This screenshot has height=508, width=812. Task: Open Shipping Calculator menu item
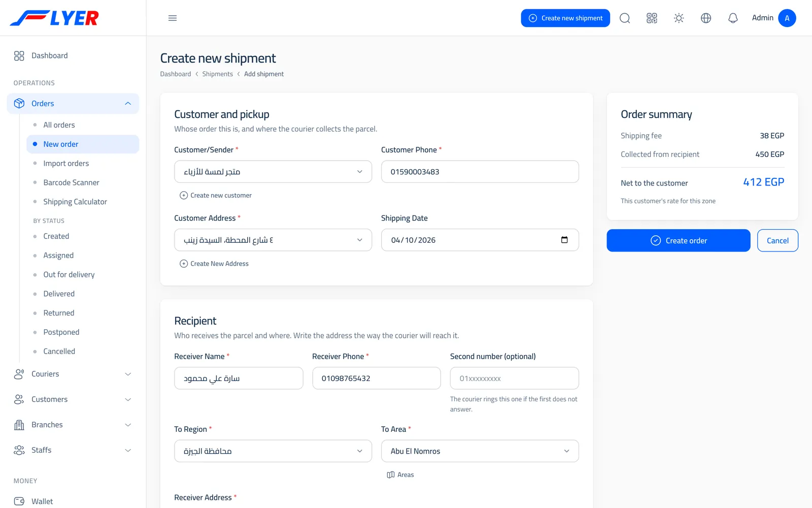[83, 202]
